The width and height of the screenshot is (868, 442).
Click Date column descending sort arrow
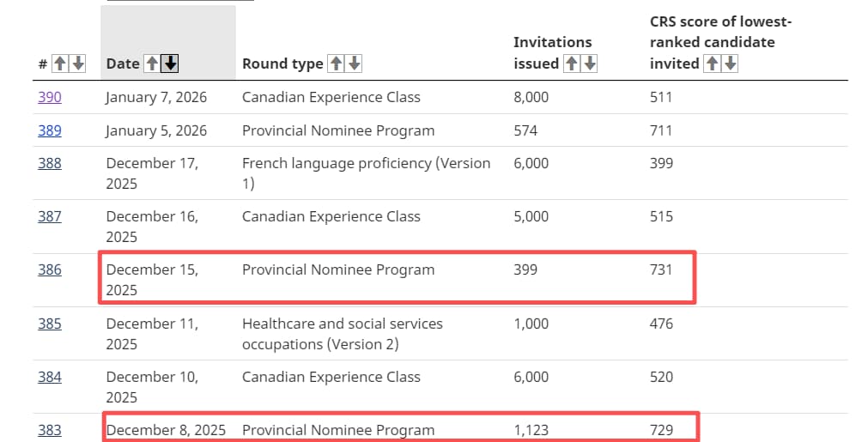(171, 64)
